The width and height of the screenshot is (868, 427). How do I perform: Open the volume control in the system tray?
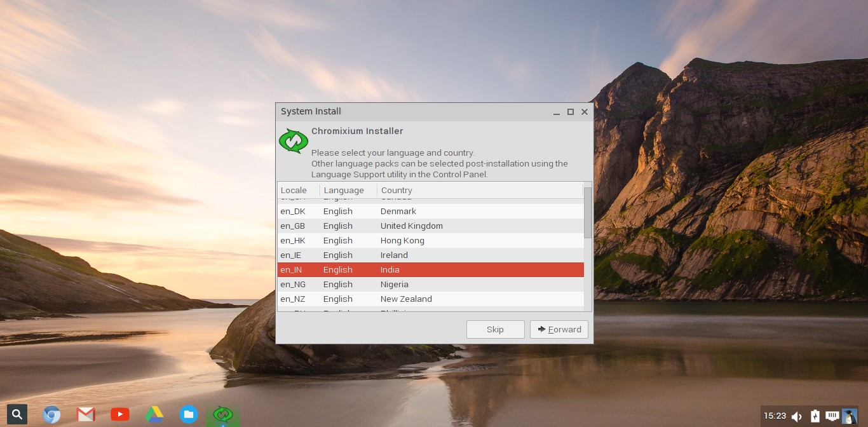coord(797,416)
